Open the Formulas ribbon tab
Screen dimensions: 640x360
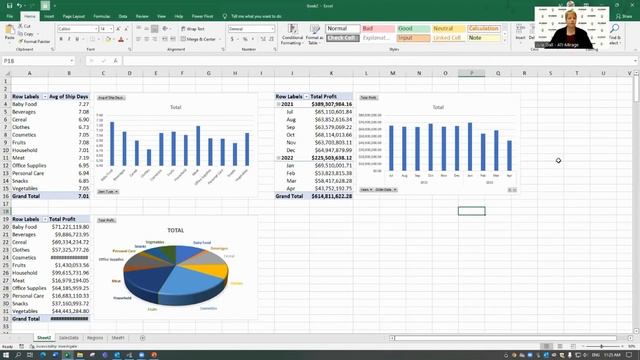pos(102,16)
